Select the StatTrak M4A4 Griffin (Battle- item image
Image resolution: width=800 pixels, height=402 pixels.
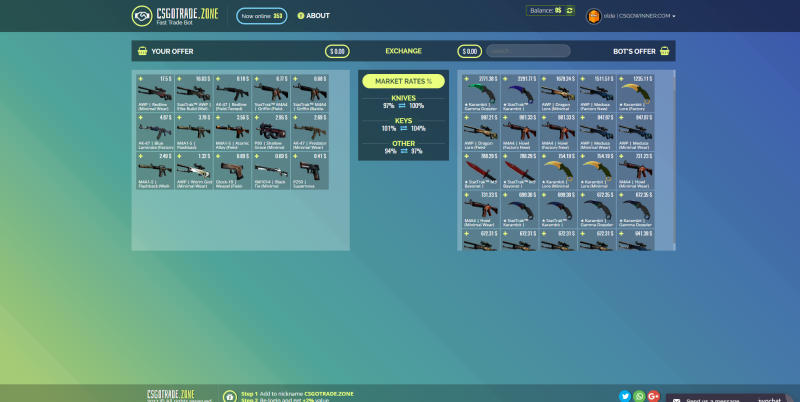pyautogui.click(x=310, y=92)
